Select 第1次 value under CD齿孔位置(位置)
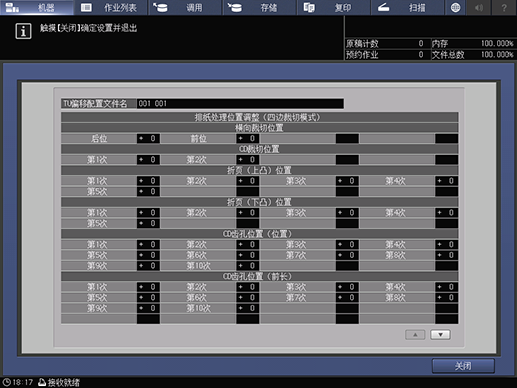 pos(148,245)
